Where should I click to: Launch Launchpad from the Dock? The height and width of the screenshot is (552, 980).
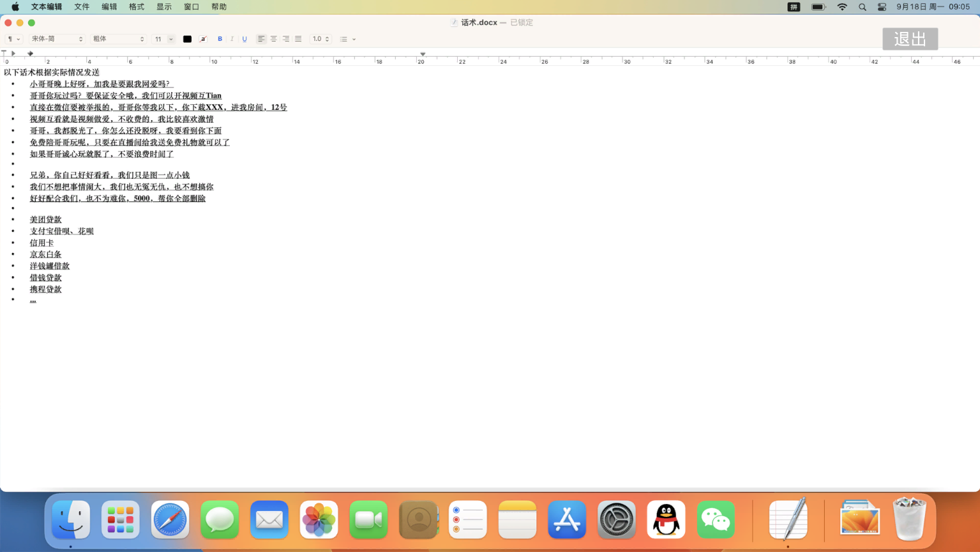120,519
